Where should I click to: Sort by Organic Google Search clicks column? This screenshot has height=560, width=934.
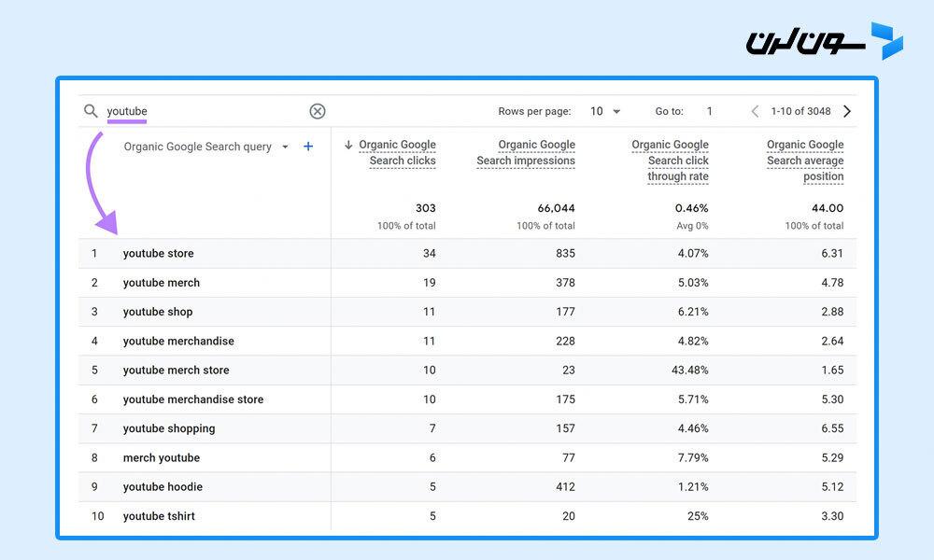pyautogui.click(x=397, y=152)
